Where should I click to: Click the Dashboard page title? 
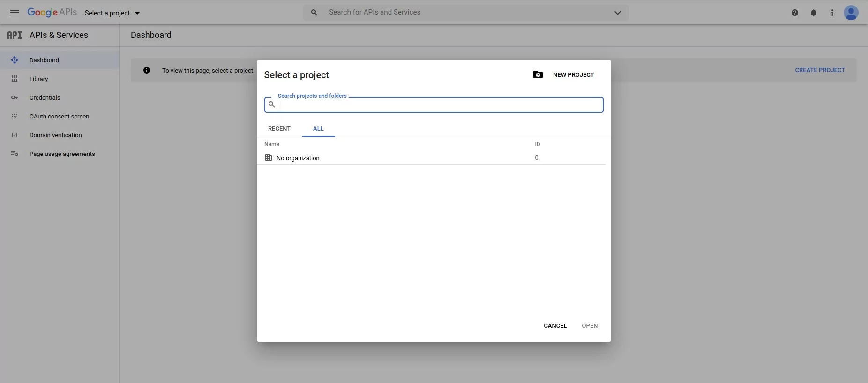pyautogui.click(x=151, y=35)
